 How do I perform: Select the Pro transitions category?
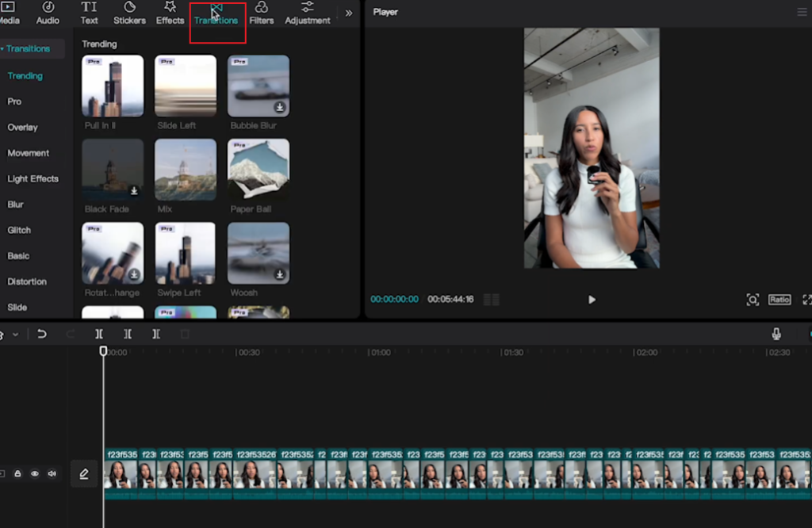tap(14, 101)
